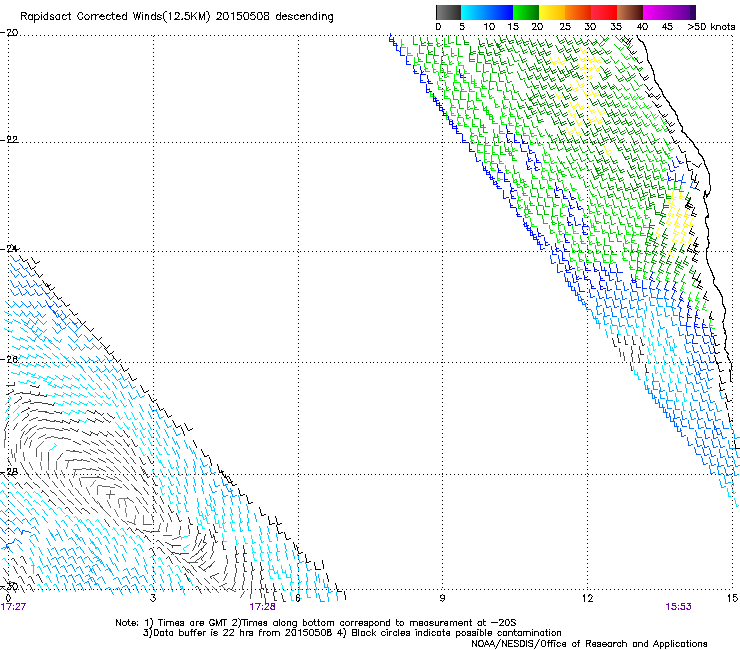The height and width of the screenshot is (650, 740).
Task: Select the dark purple 45–50 knots swatch
Action: click(682, 12)
